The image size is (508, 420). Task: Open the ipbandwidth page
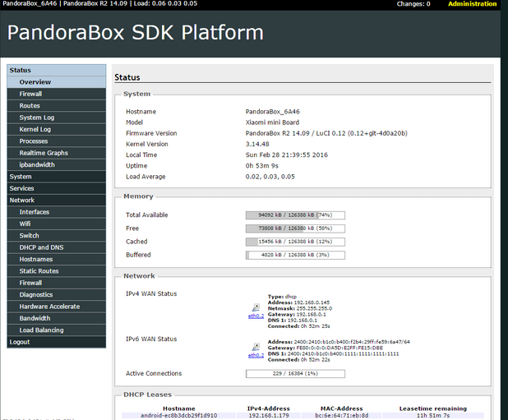click(57, 165)
